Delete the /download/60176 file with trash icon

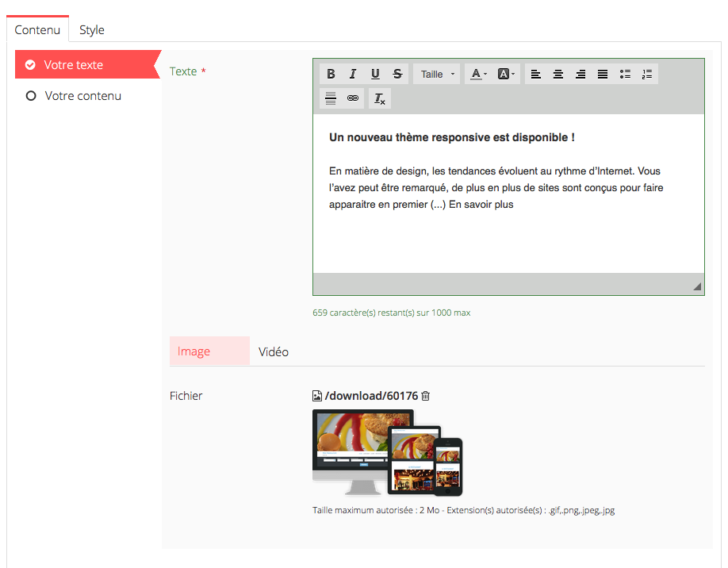pyautogui.click(x=426, y=396)
